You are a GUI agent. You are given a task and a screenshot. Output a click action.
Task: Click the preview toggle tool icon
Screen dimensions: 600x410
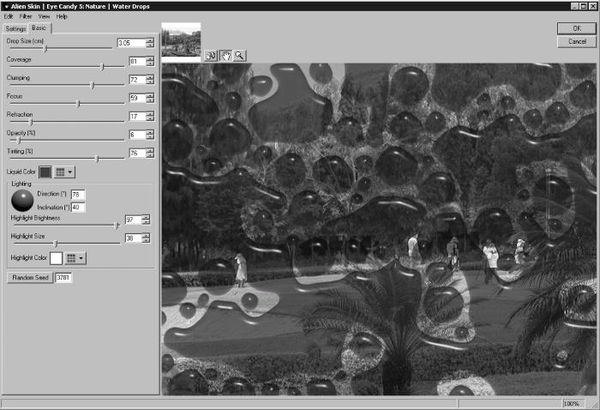tap(213, 56)
